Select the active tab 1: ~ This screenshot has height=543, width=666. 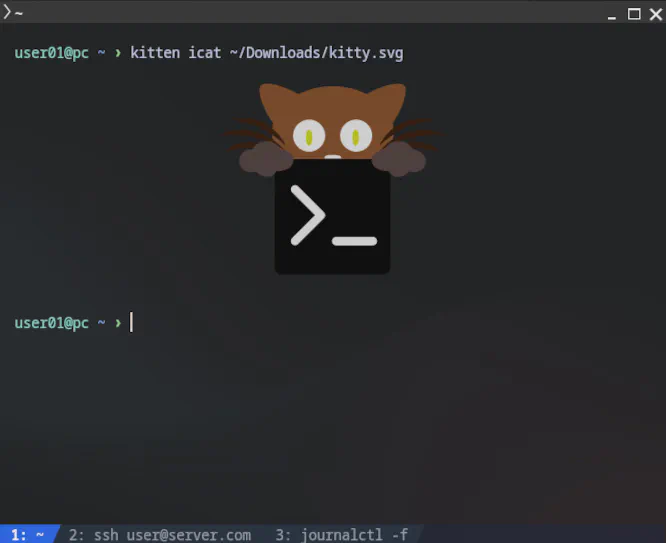(27, 535)
